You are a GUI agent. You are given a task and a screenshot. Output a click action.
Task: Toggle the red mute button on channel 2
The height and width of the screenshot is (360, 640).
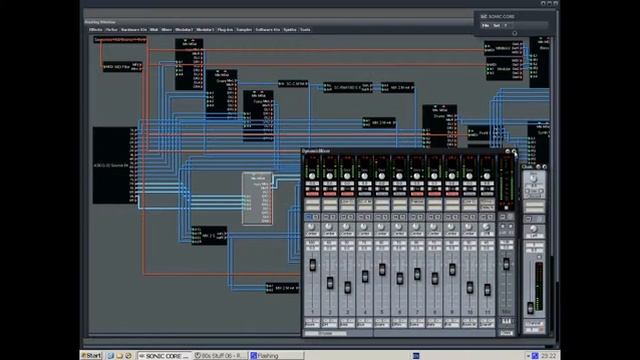pos(330,194)
